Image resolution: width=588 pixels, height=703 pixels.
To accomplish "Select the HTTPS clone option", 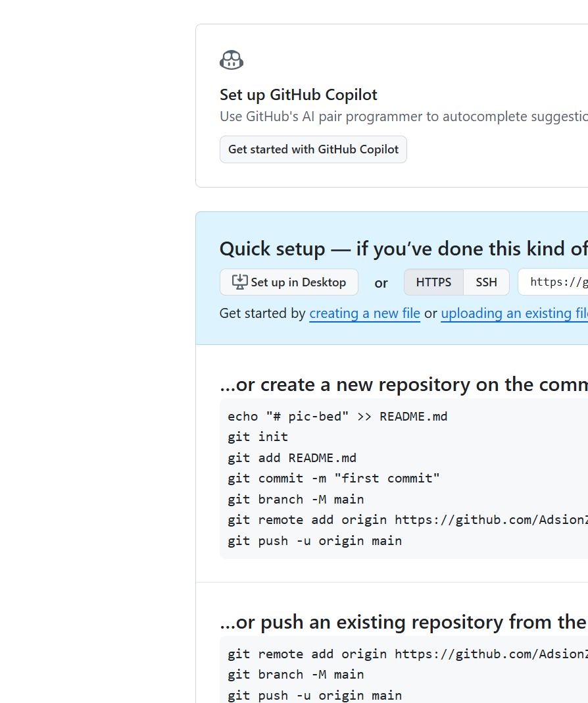I will point(433,282).
